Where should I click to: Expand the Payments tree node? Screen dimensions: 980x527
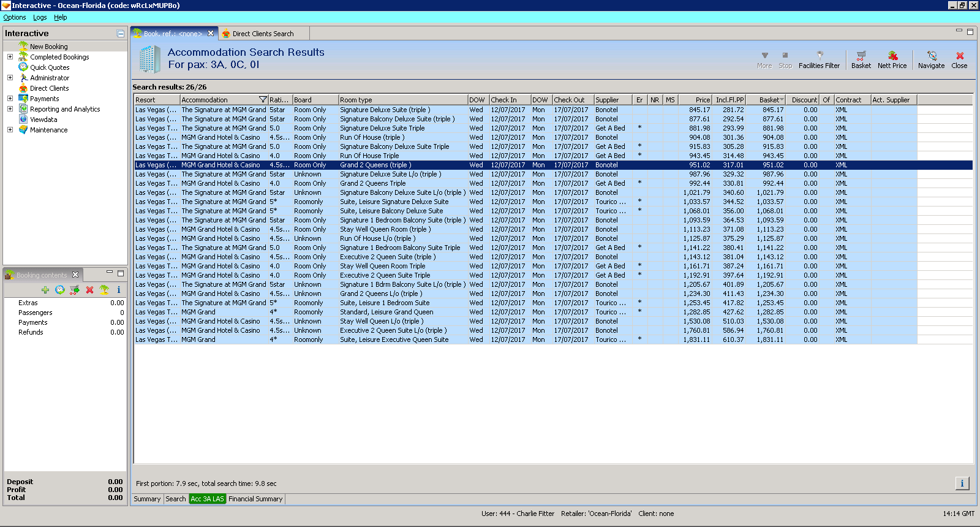pos(10,99)
